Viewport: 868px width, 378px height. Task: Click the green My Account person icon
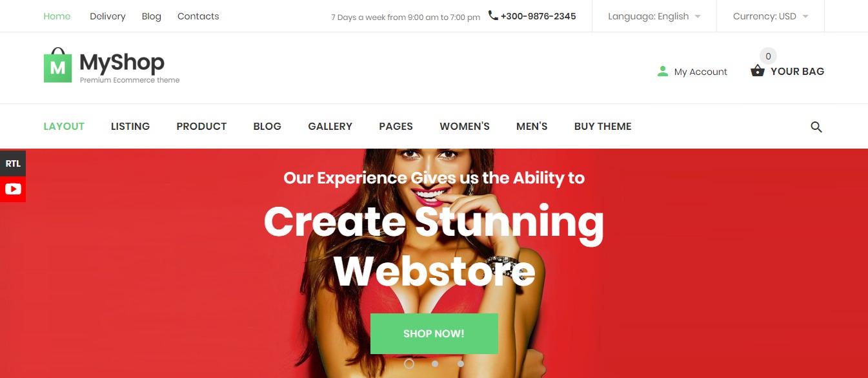click(x=662, y=71)
